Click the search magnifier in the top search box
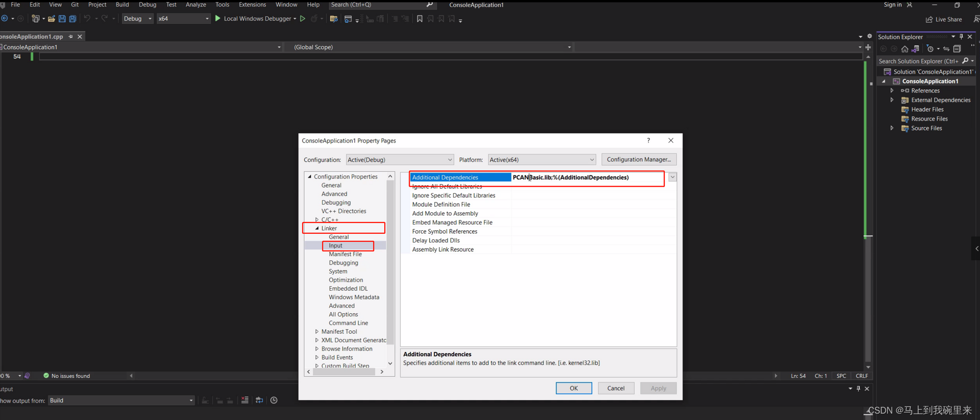Screen dimensions: 980x420 tap(430, 4)
